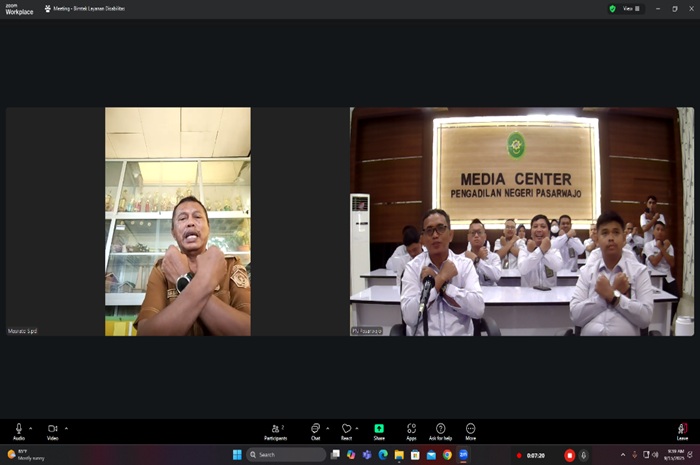Viewport: 700px width, 465px height.
Task: Open Microsoft Edge from taskbar
Action: coord(383,455)
